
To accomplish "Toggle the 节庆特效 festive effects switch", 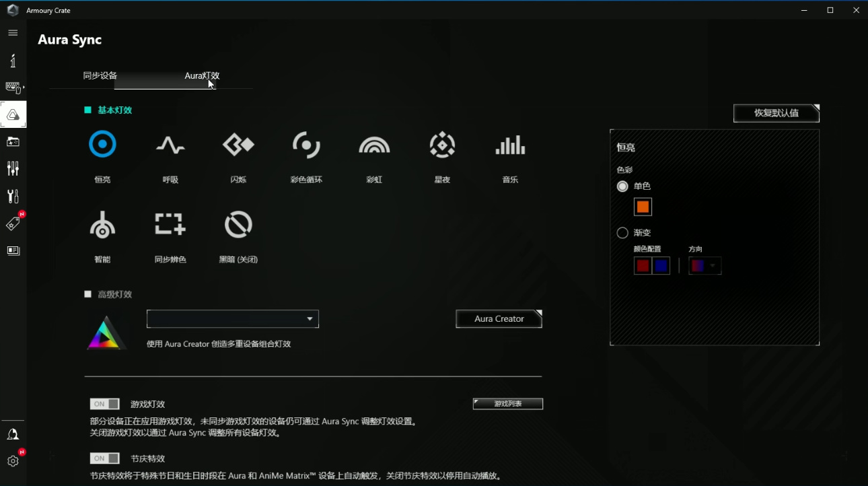I will click(x=105, y=458).
